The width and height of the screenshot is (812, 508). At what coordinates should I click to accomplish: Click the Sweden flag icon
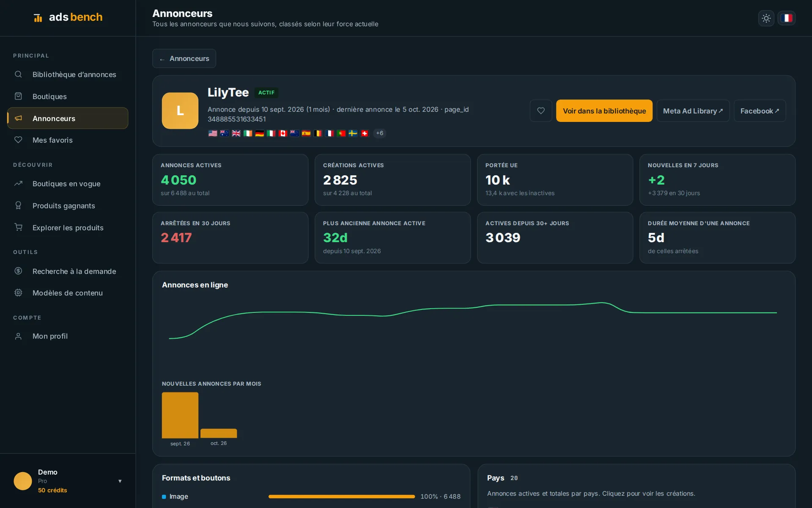pos(353,133)
